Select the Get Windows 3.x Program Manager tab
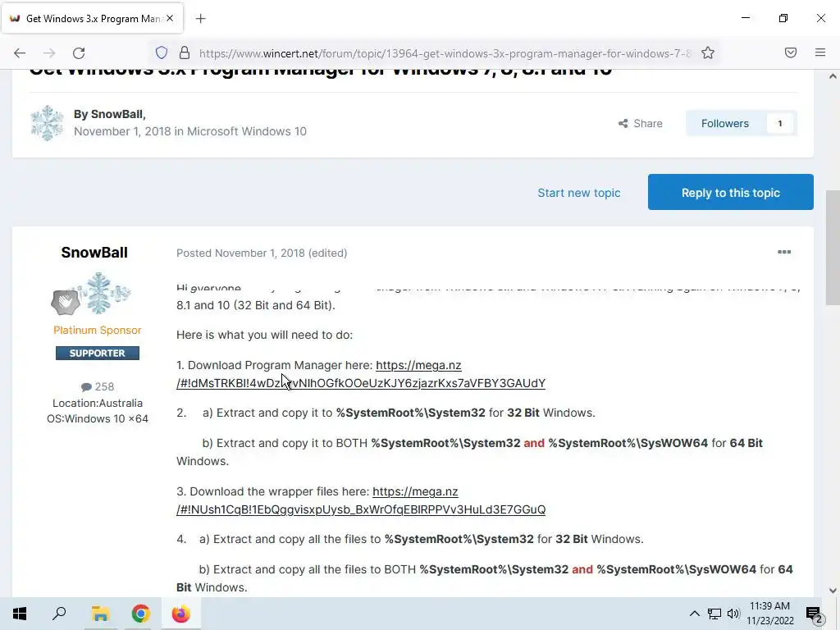The width and height of the screenshot is (840, 630). (93, 18)
